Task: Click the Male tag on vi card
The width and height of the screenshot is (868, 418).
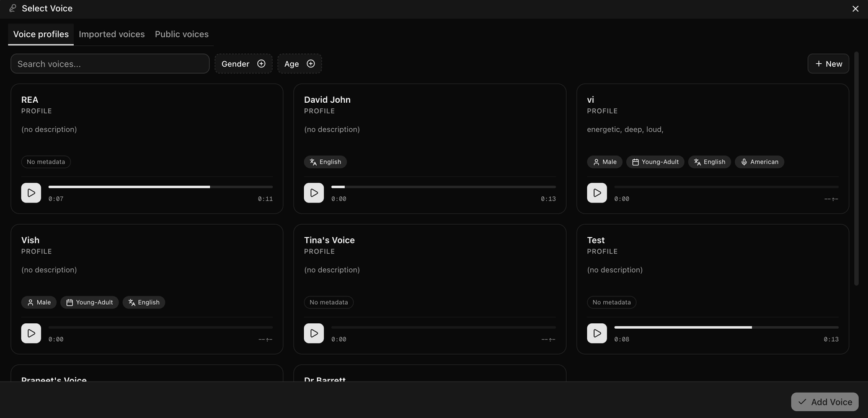Action: coord(604,162)
